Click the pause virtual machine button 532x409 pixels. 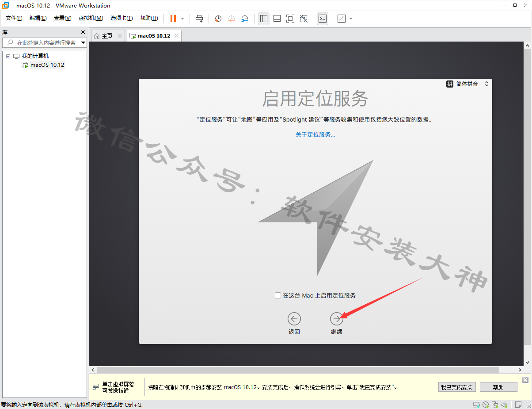coord(173,19)
